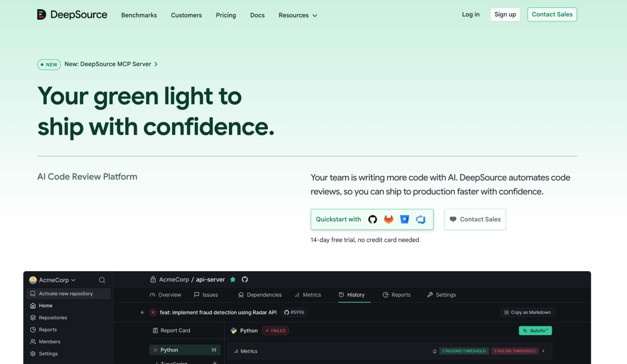Screen dimensions: 627x364
Task: Click the 5 FAILING THRESHOLD badge
Action: click(515, 351)
